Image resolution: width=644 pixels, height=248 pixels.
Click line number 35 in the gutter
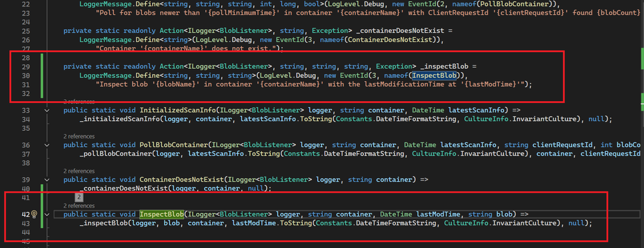(26, 128)
